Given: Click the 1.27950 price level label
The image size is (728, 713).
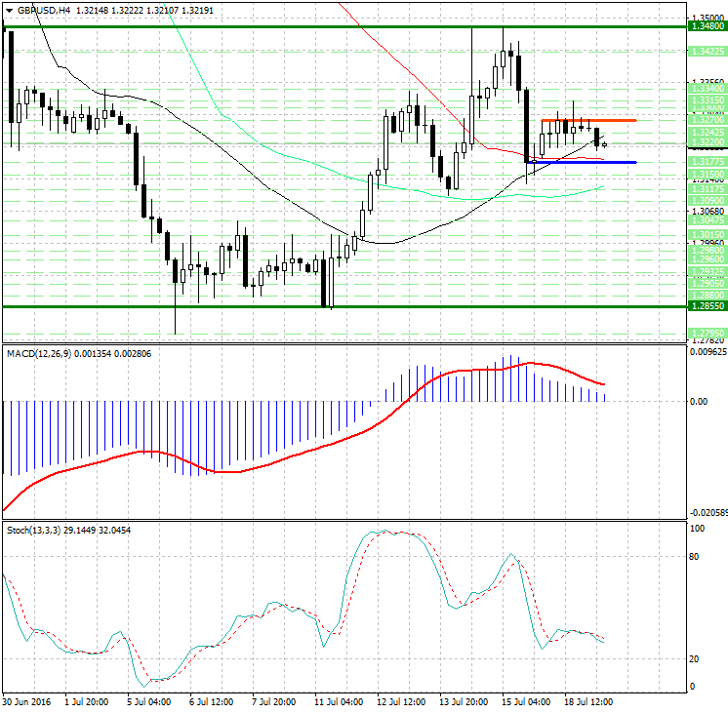Looking at the screenshot, I should [x=708, y=334].
